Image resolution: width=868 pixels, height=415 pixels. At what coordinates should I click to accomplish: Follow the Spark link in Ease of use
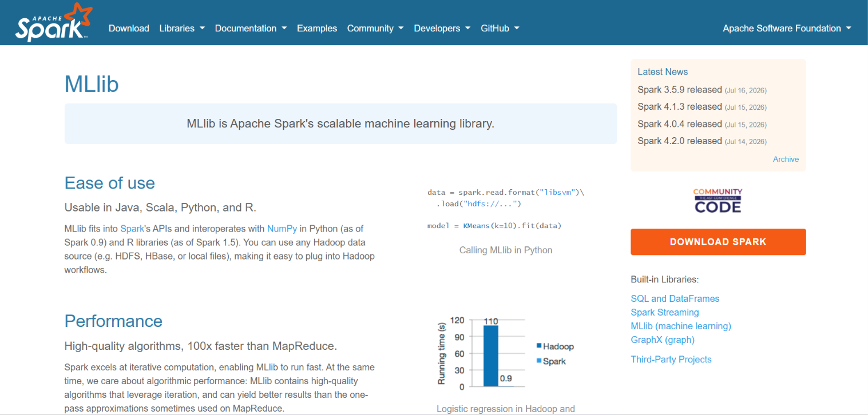click(x=132, y=229)
